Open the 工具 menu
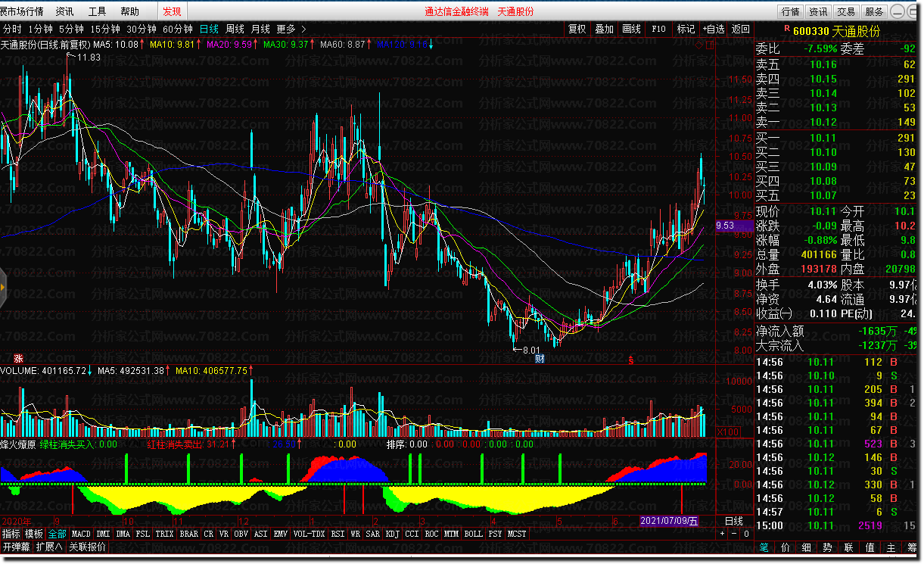924x564 pixels. pos(97,11)
